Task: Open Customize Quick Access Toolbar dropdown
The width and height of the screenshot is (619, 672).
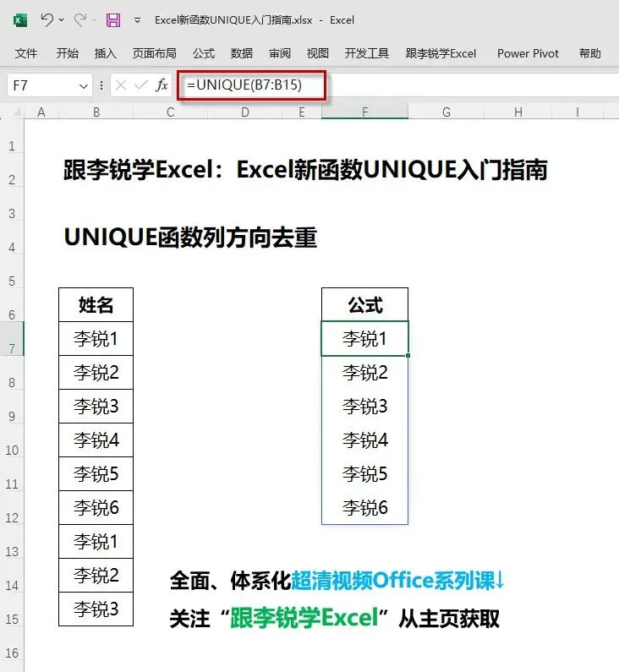Action: [x=137, y=19]
